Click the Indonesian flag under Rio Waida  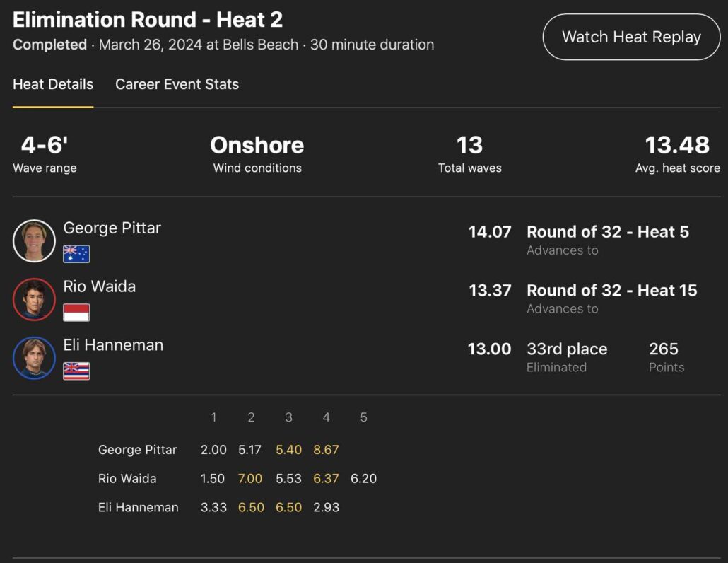coord(76,313)
